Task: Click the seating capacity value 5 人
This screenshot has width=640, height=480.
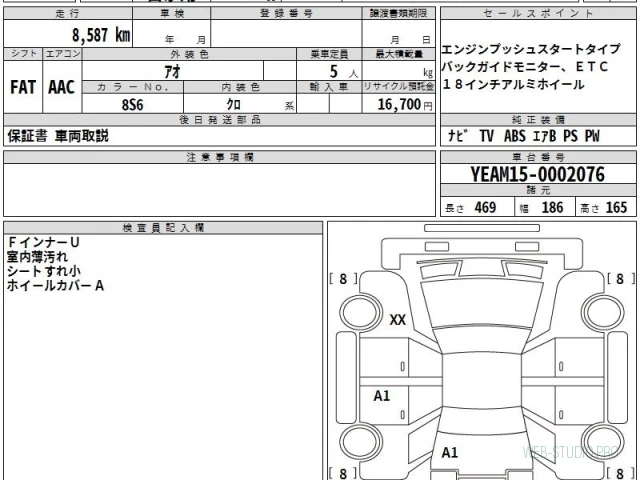Action: (x=343, y=72)
